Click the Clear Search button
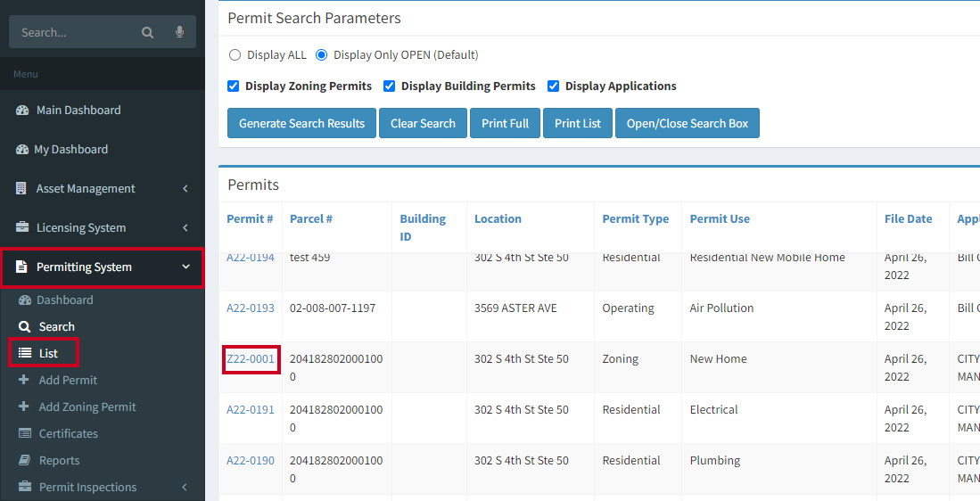 [x=424, y=123]
